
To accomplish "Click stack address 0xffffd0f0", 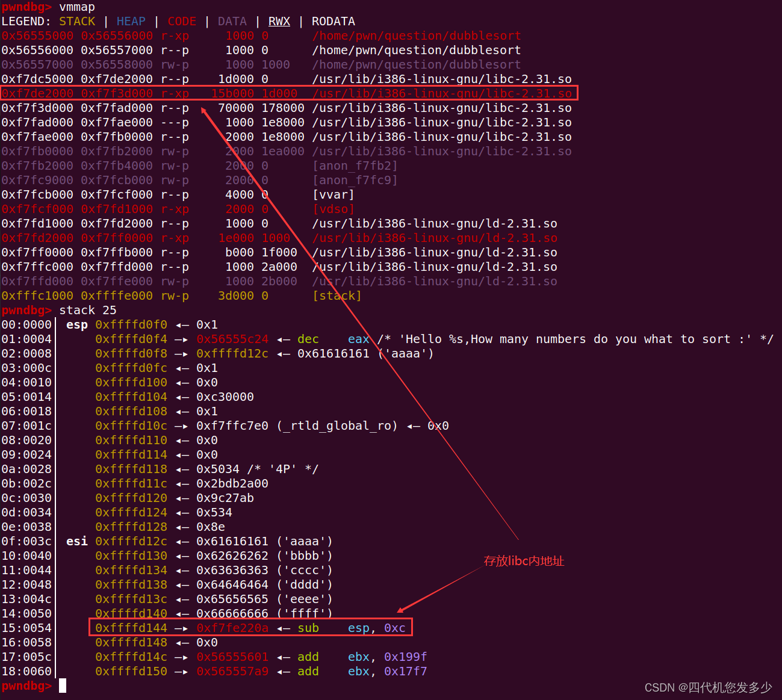I will coord(131,325).
